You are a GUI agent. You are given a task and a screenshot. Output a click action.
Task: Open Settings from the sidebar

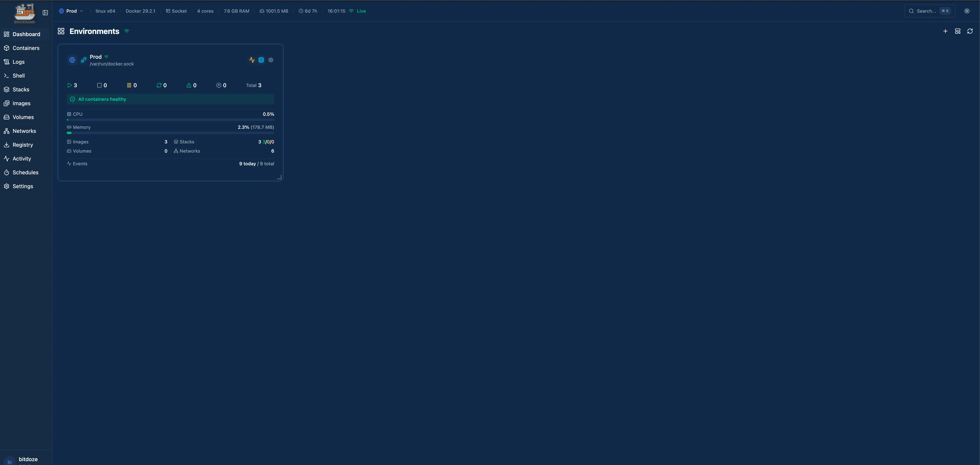[23, 186]
